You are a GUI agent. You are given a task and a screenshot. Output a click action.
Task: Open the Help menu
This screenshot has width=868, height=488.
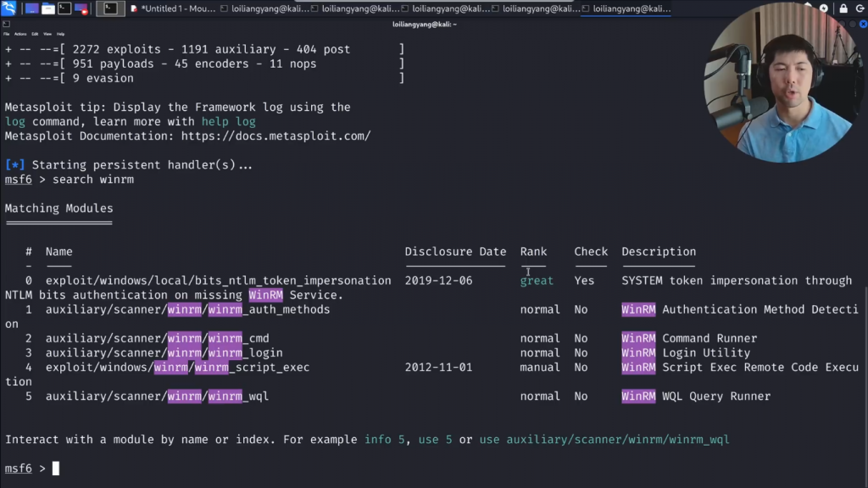click(x=60, y=34)
